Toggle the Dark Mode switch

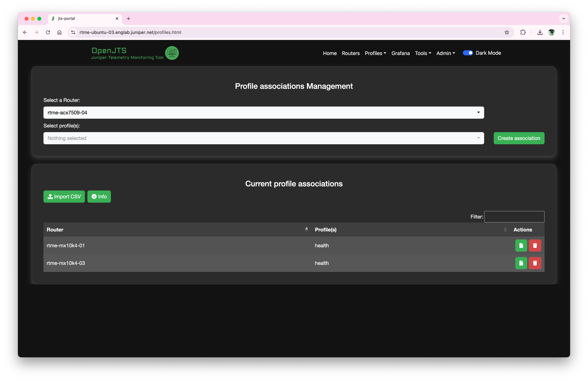(x=468, y=53)
